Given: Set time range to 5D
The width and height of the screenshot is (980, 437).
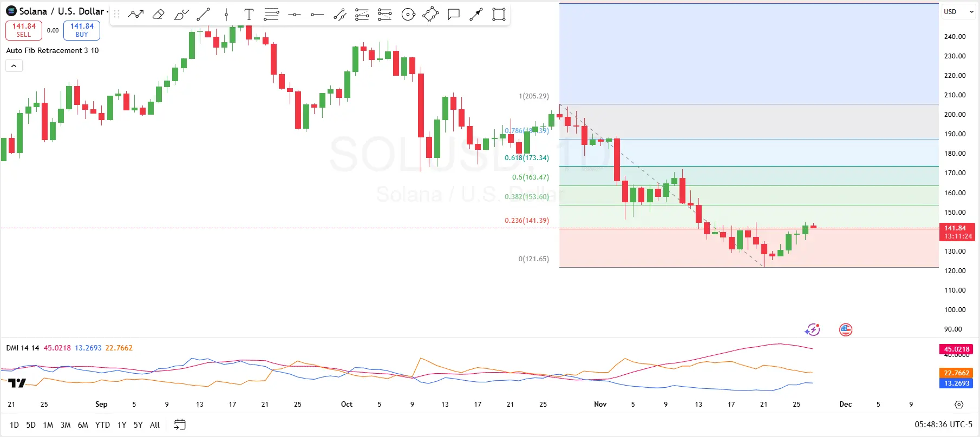Looking at the screenshot, I should [31, 425].
